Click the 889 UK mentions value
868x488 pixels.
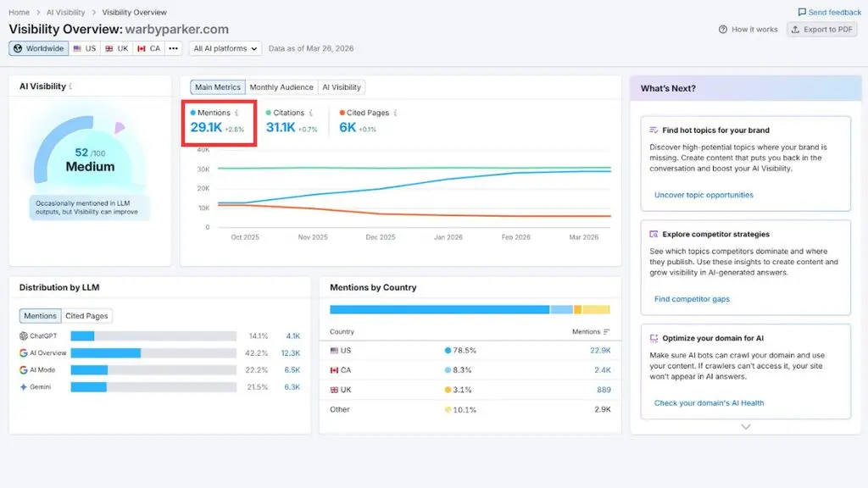pos(604,390)
